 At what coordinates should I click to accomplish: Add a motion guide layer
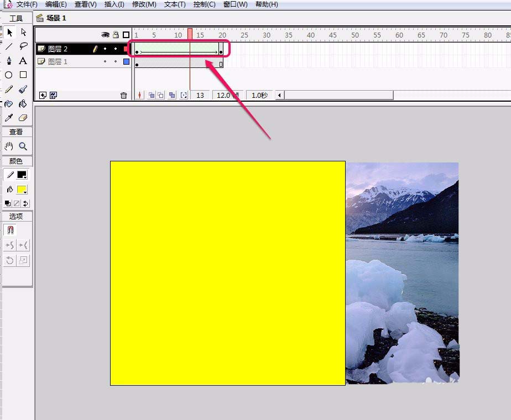54,95
